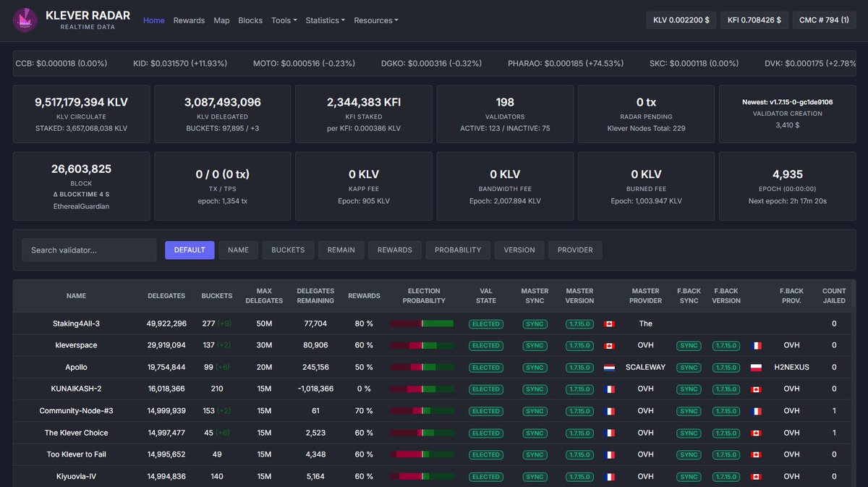Viewport: 868px width, 487px height.
Task: Select the DEFAULT sort button
Action: click(190, 250)
